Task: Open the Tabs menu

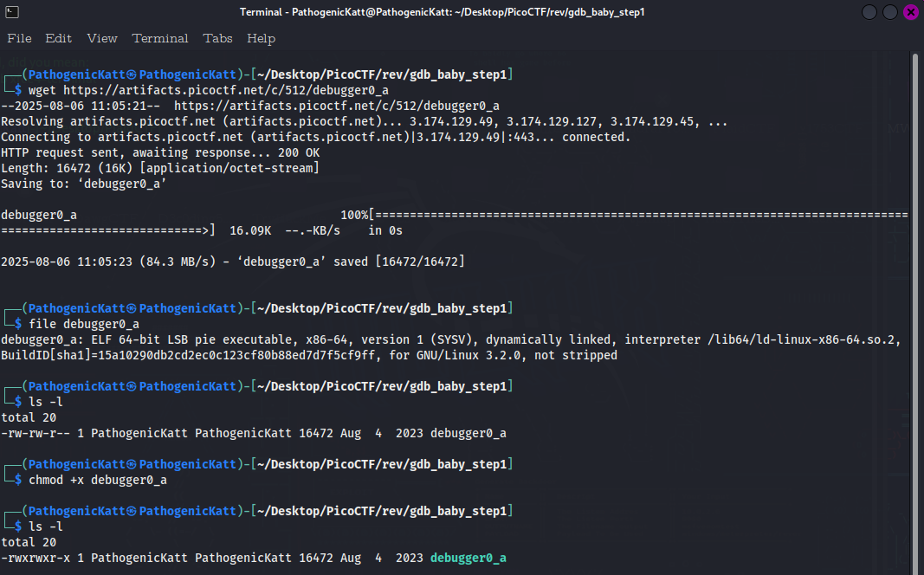Action: pos(217,38)
